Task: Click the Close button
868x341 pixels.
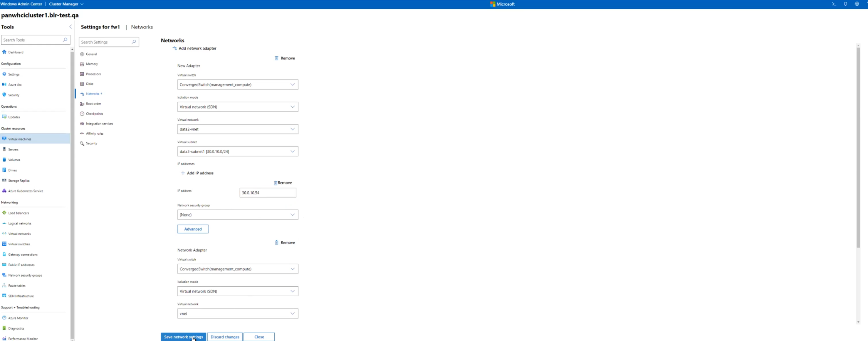Action: coord(259,337)
